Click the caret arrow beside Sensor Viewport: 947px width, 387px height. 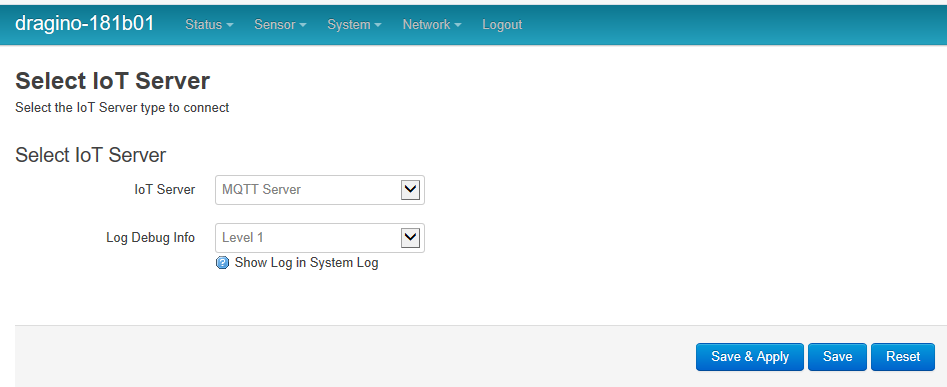(x=303, y=25)
